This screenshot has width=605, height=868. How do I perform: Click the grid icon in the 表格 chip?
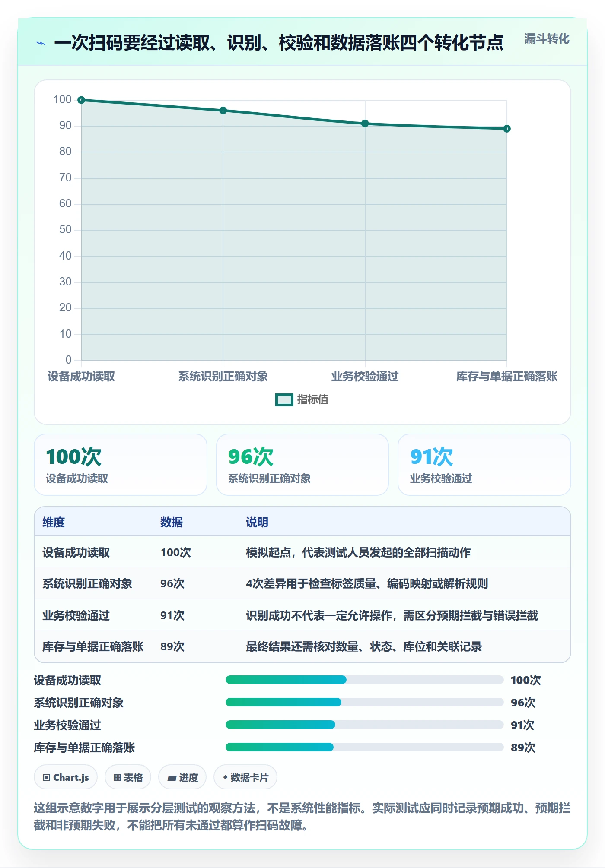click(x=118, y=778)
